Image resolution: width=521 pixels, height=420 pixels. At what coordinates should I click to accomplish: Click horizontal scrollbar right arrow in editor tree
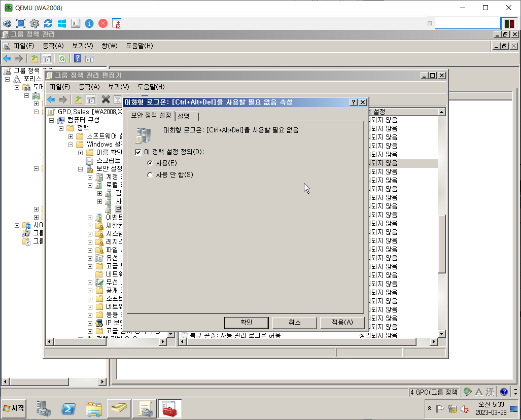point(163,341)
